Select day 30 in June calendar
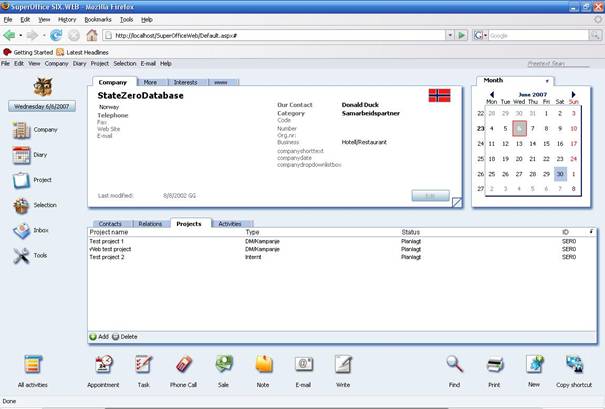 click(560, 174)
